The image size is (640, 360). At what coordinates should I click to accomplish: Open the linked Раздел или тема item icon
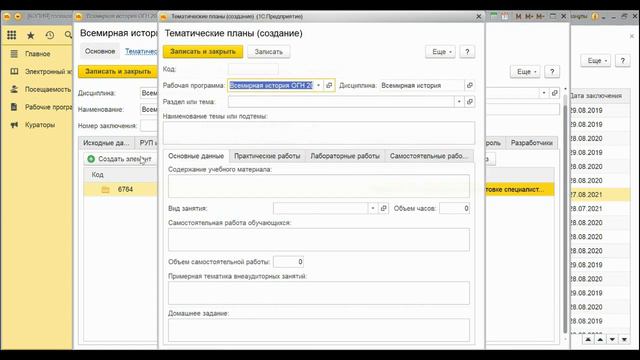[x=469, y=102]
